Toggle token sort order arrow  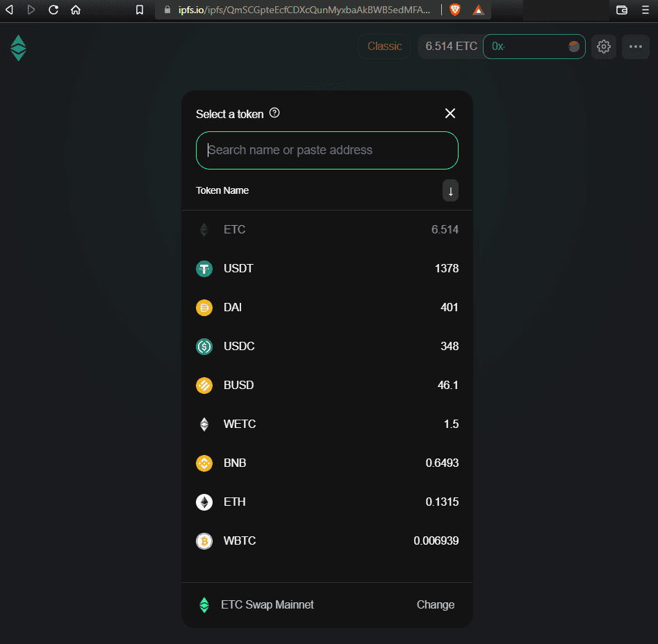pos(450,191)
